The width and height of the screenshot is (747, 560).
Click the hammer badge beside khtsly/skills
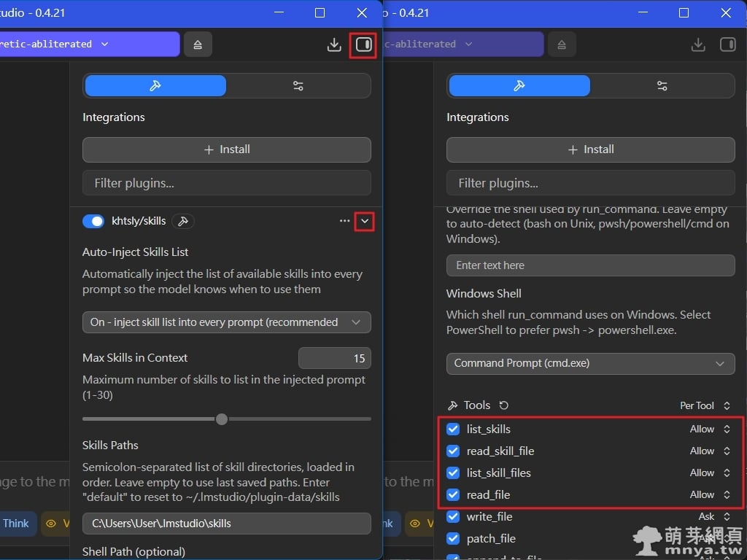point(183,222)
